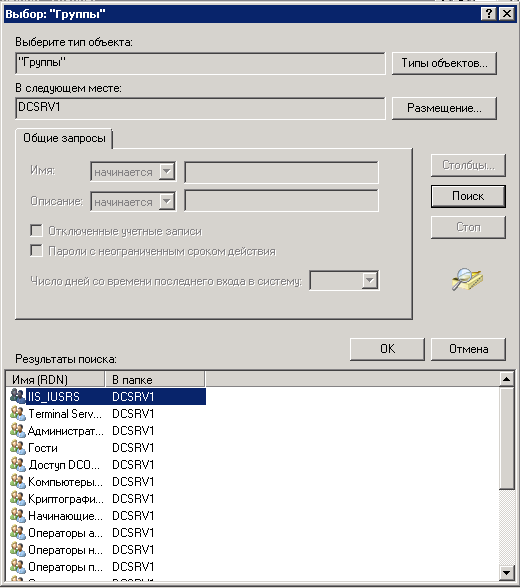The image size is (520, 588).
Task: Click the group icon beside IIS_IUSRS
Action: tap(17, 396)
